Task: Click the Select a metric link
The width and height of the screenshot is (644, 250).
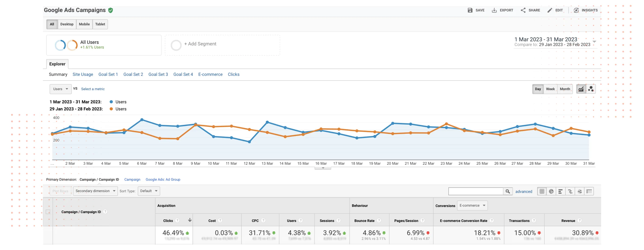Action: [93, 89]
